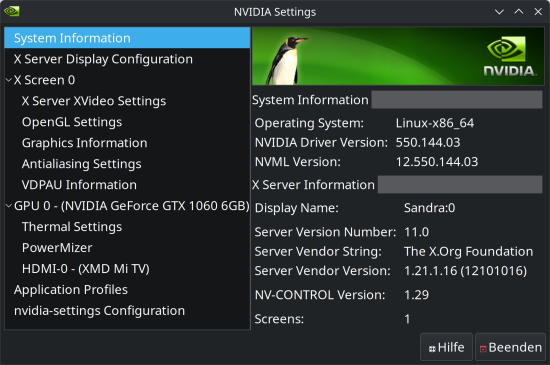This screenshot has width=550, height=365.
Task: Open PowerMizer page
Action: [x=127, y=248]
